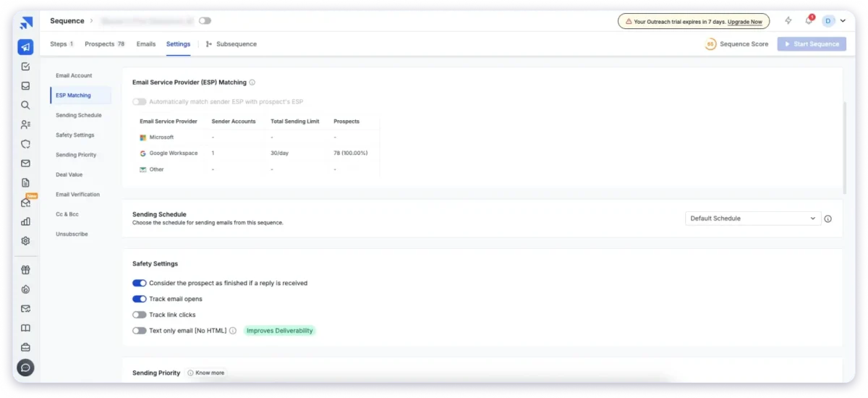
Task: Toggle the sequence active switch in header
Action: (x=205, y=21)
